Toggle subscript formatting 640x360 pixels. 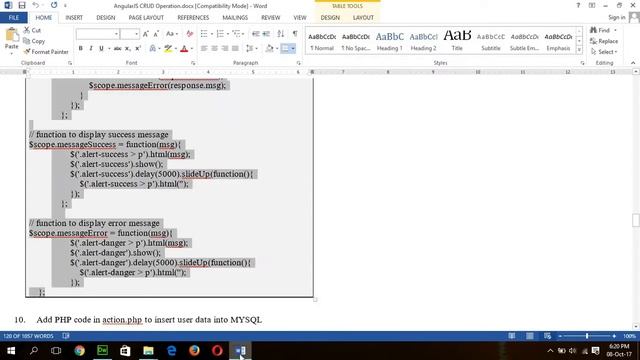pyautogui.click(x=128, y=49)
